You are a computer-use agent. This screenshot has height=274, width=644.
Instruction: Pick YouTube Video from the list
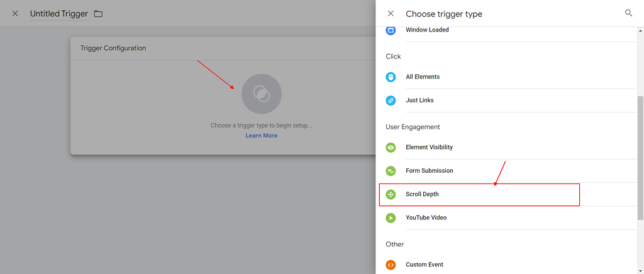426,218
